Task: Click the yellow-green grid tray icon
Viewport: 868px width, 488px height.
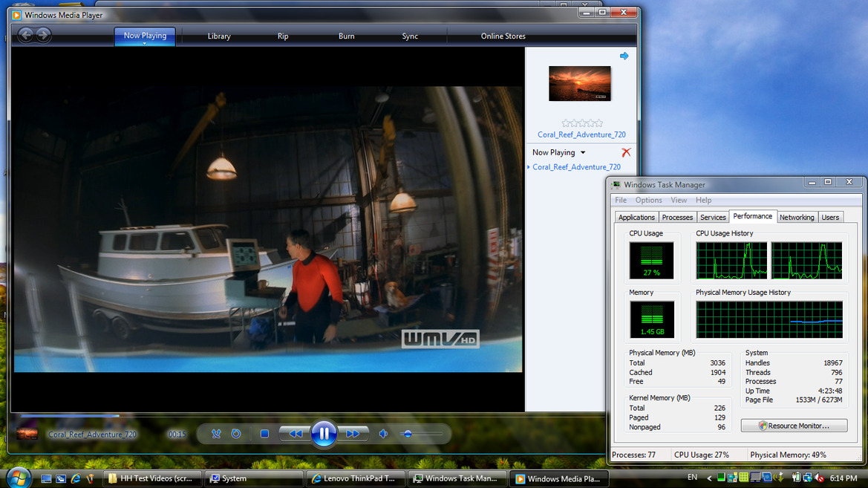Action: 743,478
